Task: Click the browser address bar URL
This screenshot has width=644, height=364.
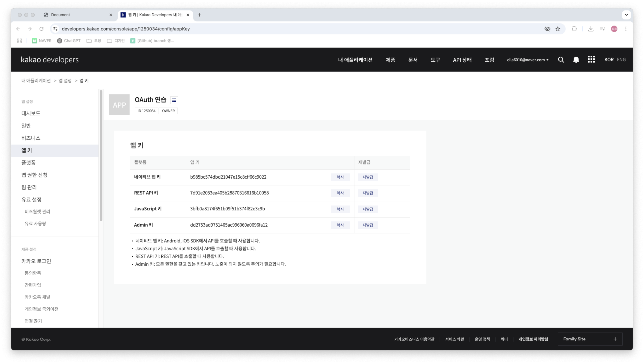Action: click(x=126, y=29)
